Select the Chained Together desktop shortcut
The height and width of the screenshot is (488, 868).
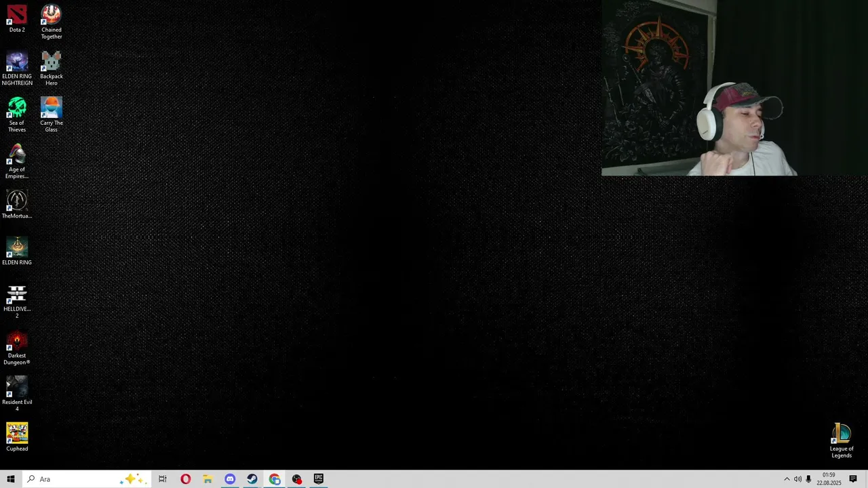pos(51,22)
